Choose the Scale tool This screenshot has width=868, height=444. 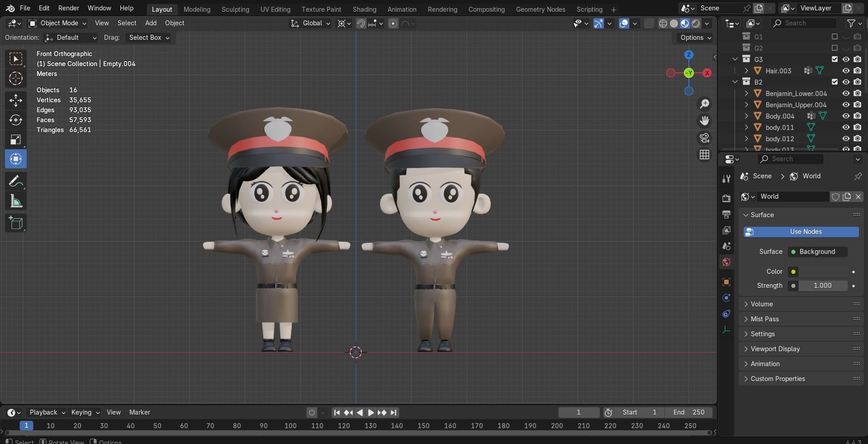coord(16,139)
